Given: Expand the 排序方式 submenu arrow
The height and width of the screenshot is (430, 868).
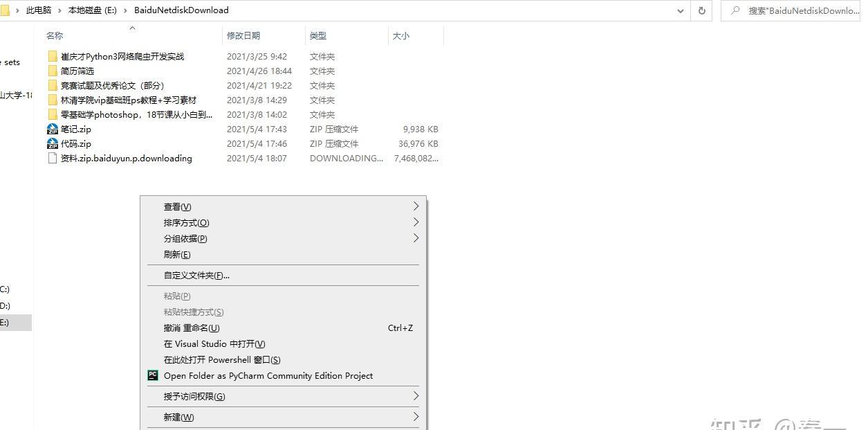Looking at the screenshot, I should coord(416,222).
